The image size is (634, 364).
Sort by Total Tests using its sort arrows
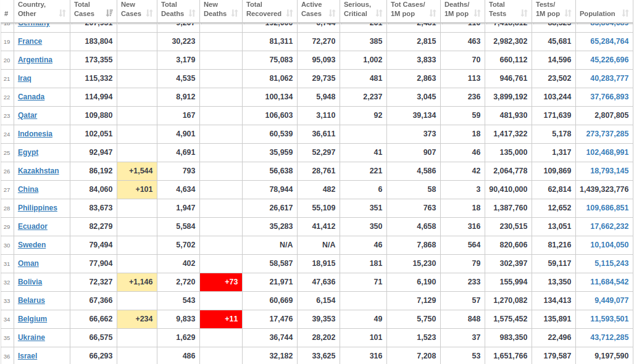(x=525, y=14)
